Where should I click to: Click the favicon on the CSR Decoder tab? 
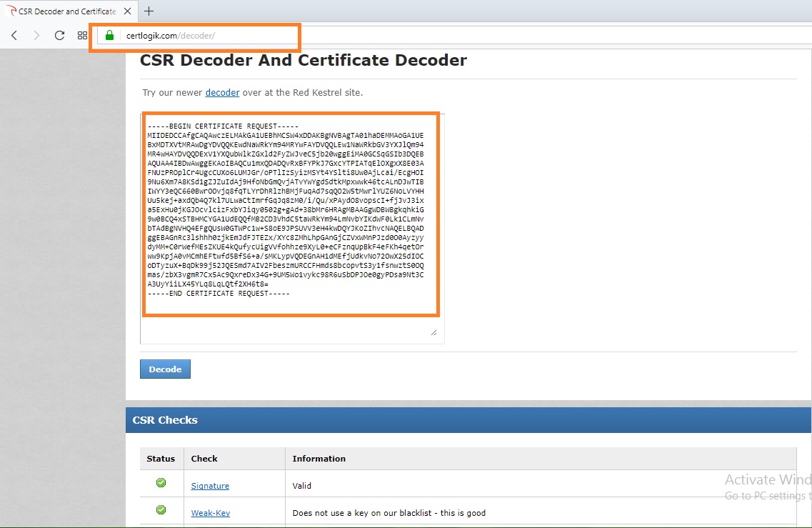click(11, 11)
